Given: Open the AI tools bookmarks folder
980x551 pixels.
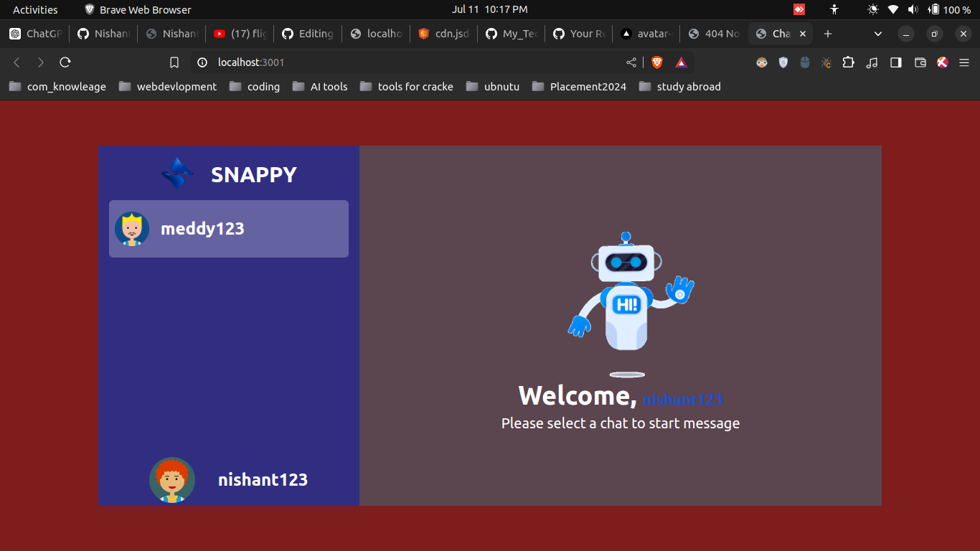Looking at the screenshot, I should pyautogui.click(x=321, y=87).
